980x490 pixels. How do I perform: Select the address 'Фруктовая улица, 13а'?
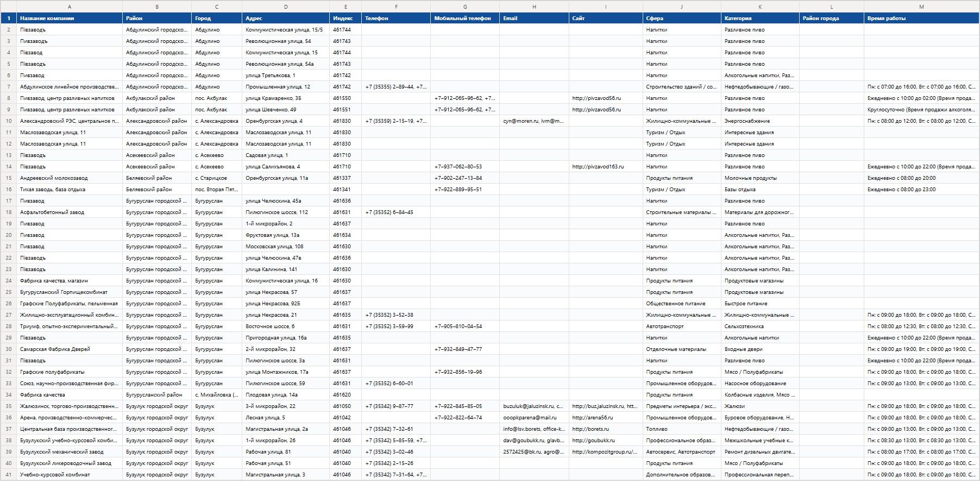click(x=286, y=235)
